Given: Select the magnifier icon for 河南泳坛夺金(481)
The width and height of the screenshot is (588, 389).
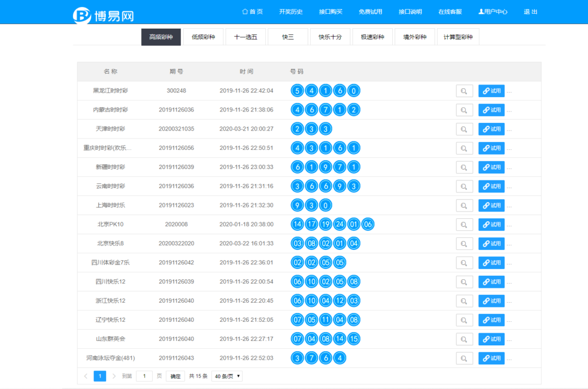Looking at the screenshot, I should pyautogui.click(x=464, y=357).
